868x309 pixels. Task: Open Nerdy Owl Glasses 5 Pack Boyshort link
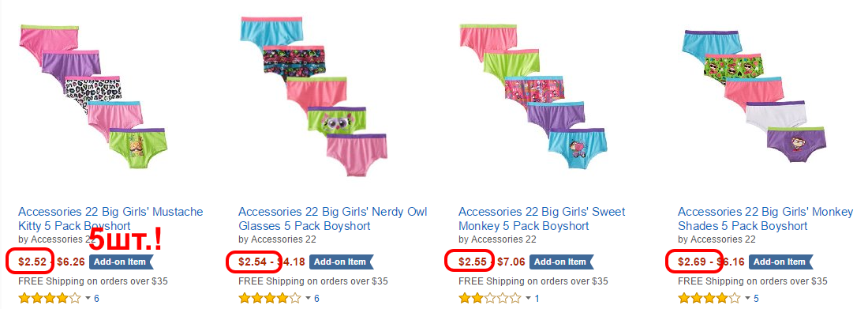click(333, 219)
